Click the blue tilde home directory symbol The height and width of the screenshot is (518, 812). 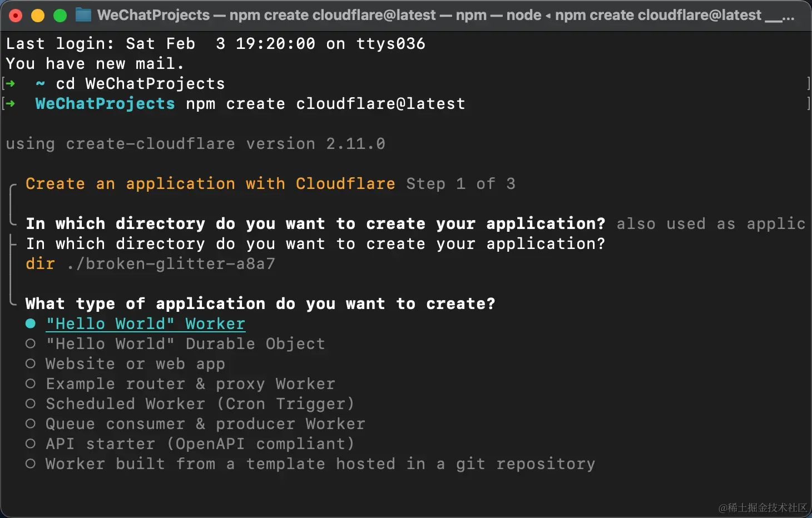(x=40, y=83)
